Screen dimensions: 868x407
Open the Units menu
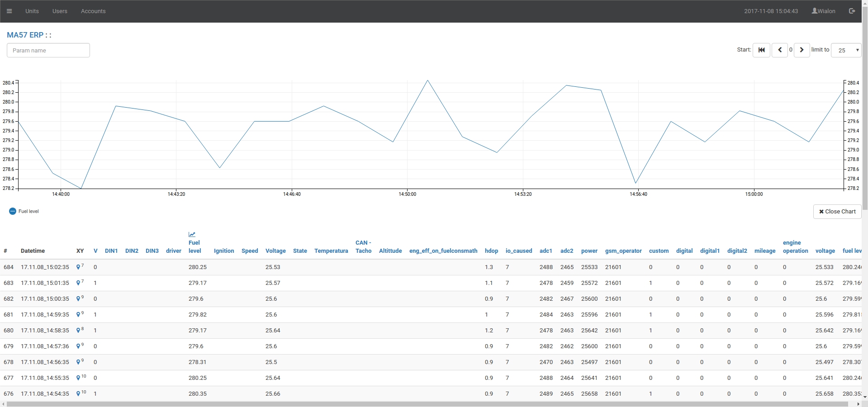(32, 11)
